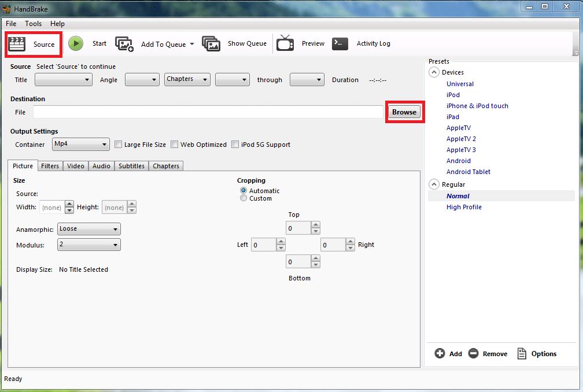Screen dimensions: 583x392
Task: Switch to the Audio tab
Action: coord(102,166)
